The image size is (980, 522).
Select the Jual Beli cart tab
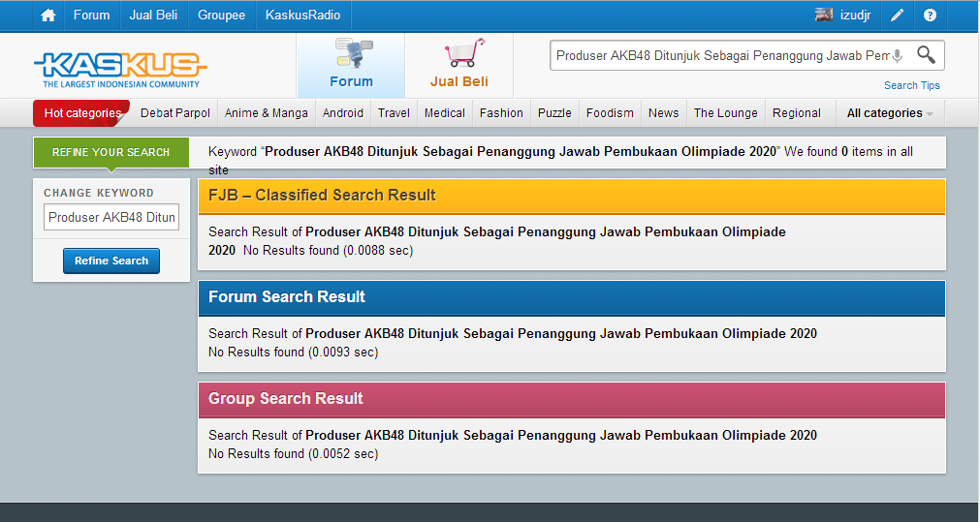point(459,66)
